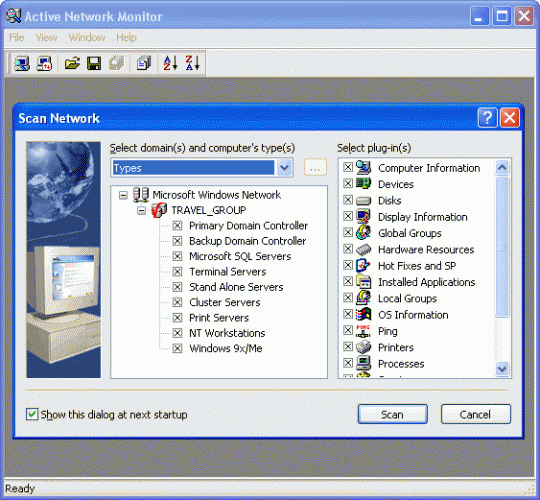
Task: Click the Hardware Resources plug-in icon
Action: point(363,249)
